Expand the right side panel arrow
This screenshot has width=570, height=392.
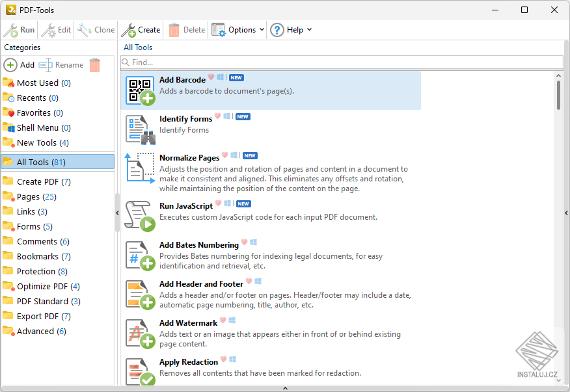click(566, 213)
